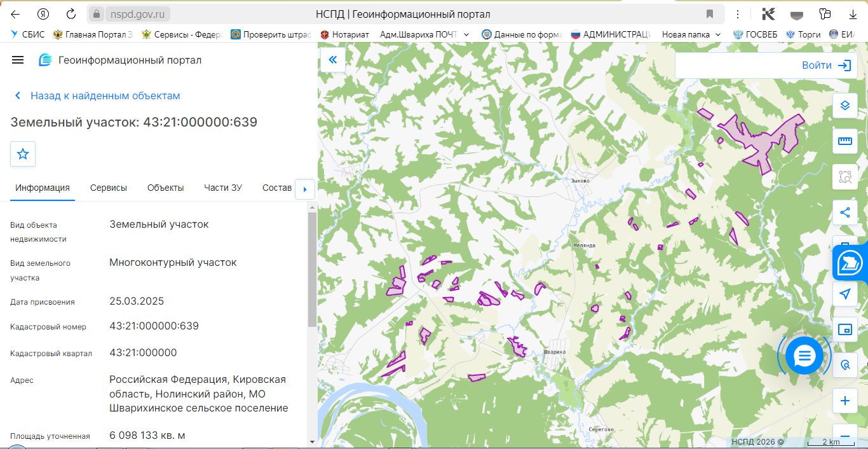The height and width of the screenshot is (449, 868).
Task: Zoom in with the plus button
Action: click(x=844, y=401)
